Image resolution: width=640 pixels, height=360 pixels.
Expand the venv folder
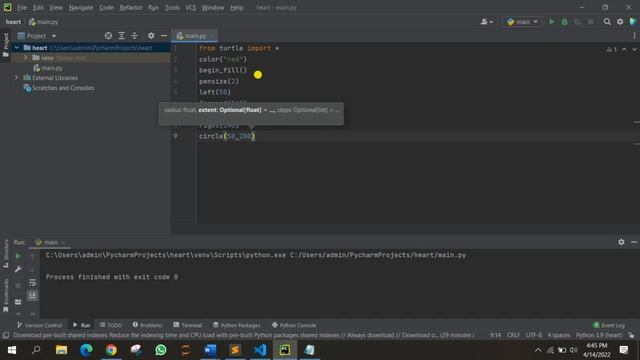click(x=26, y=58)
